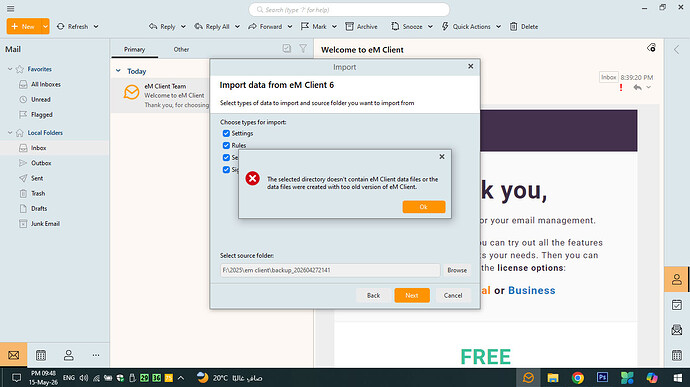This screenshot has width=690, height=387.
Task: Open the eM Client Team welcome message
Action: 161,95
